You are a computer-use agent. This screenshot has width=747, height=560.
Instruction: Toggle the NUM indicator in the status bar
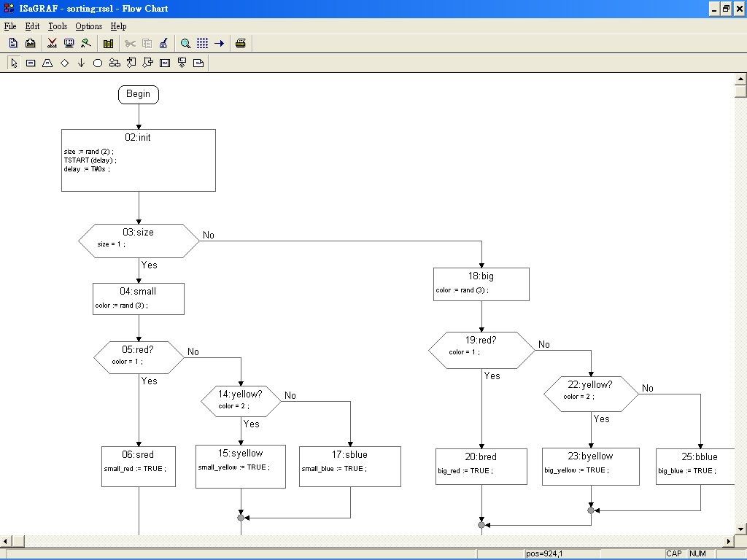697,553
